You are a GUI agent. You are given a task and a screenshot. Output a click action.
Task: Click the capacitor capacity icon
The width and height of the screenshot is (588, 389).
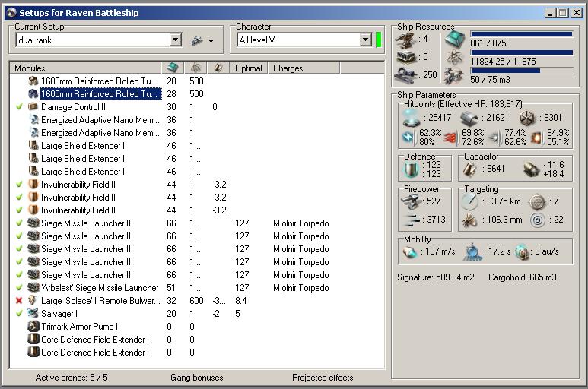pyautogui.click(x=469, y=169)
